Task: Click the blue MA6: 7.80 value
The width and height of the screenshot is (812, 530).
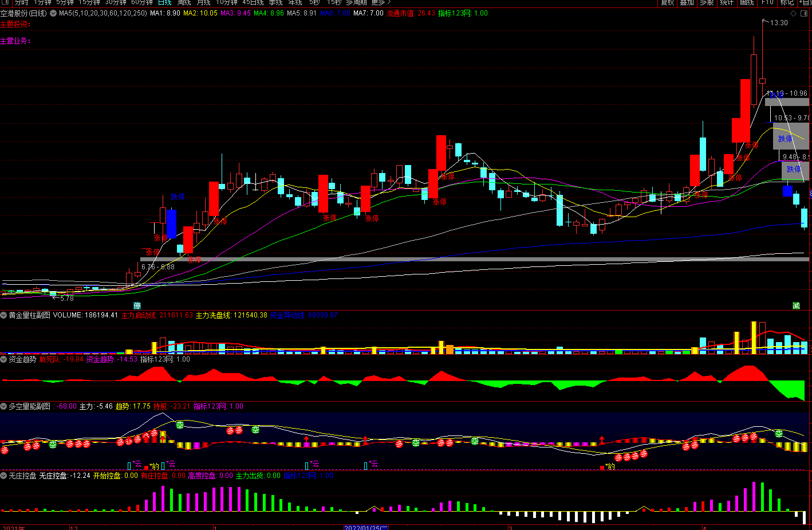Action: coord(336,13)
